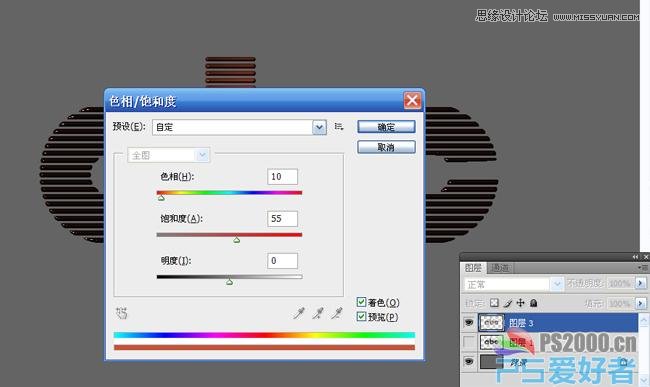Click layers list scrollbar down arrow
650x387 pixels.
click(643, 379)
